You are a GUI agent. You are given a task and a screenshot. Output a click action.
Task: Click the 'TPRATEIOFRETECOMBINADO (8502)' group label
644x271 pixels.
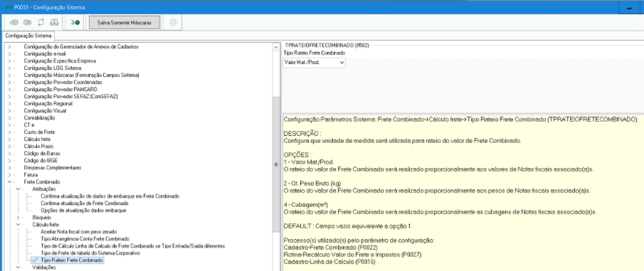coord(326,46)
